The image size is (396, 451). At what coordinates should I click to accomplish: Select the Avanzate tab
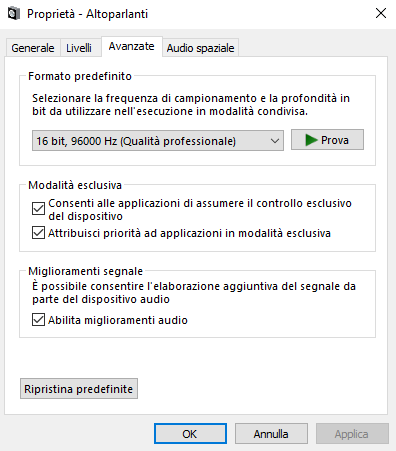132,46
